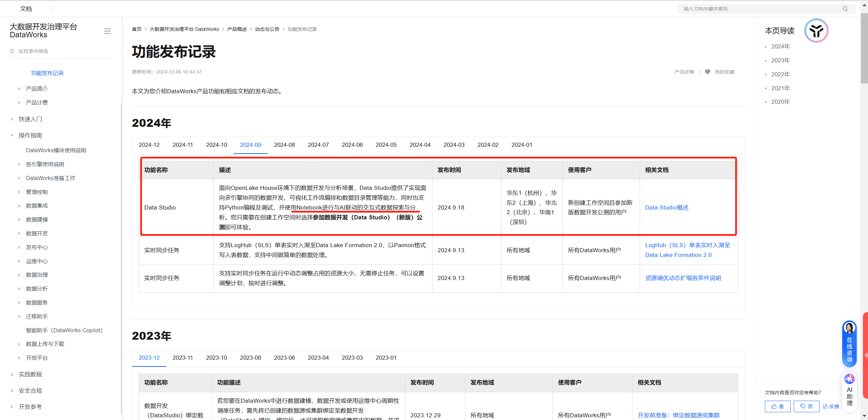Click the 反馈 feedback icon
The width and height of the screenshot is (868, 420).
(825, 406)
